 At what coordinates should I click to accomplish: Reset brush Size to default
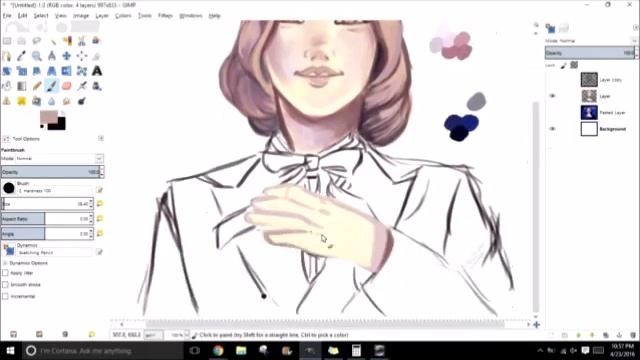(x=100, y=203)
